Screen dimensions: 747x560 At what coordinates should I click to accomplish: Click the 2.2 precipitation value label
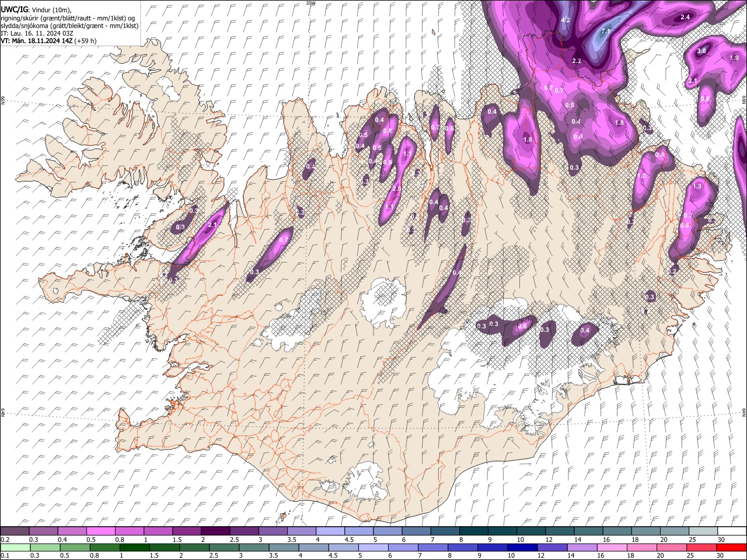tap(577, 61)
